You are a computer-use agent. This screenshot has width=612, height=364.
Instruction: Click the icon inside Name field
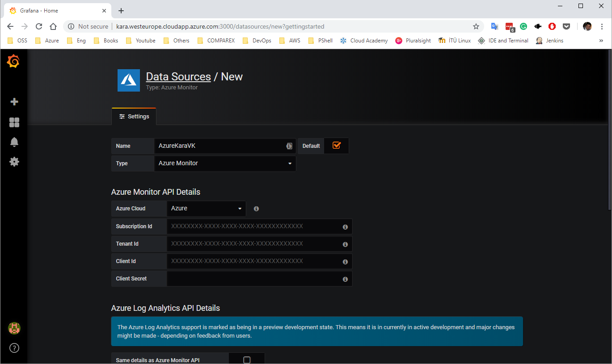coord(289,146)
